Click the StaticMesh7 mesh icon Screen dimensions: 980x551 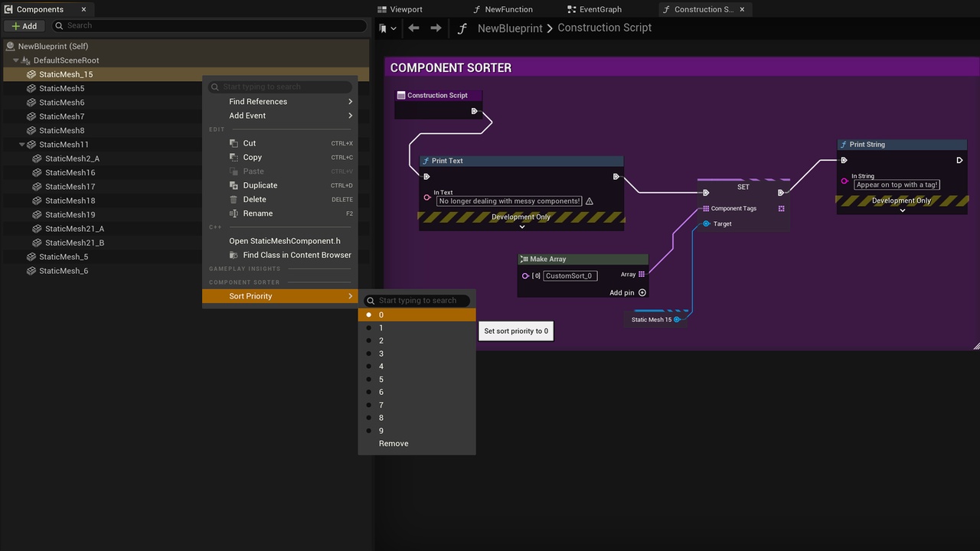tap(32, 116)
